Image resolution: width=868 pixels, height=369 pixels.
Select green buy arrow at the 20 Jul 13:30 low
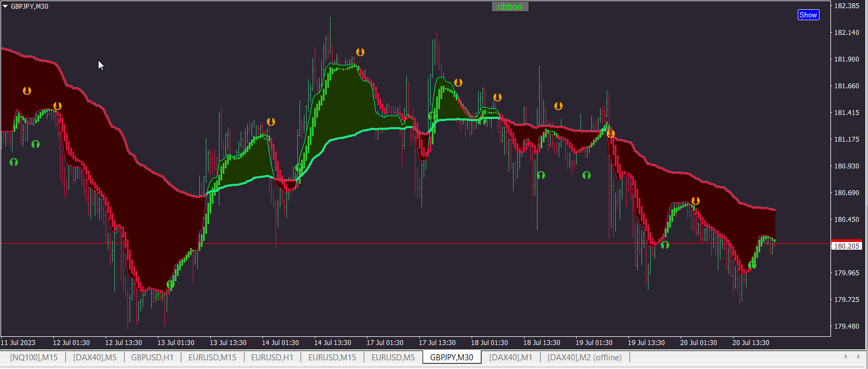752,265
